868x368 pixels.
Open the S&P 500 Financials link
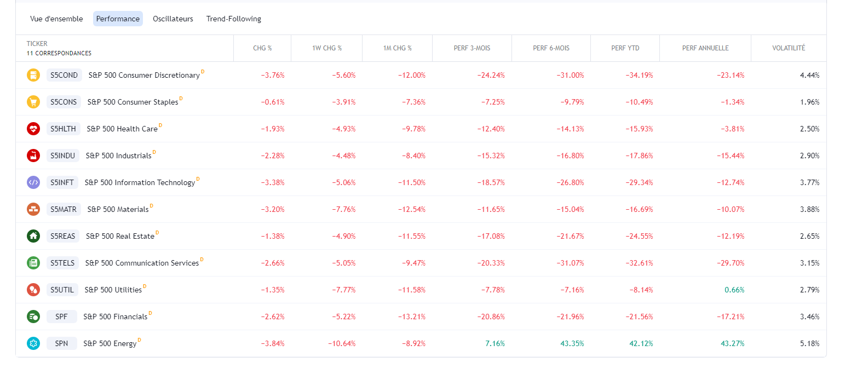coord(115,317)
